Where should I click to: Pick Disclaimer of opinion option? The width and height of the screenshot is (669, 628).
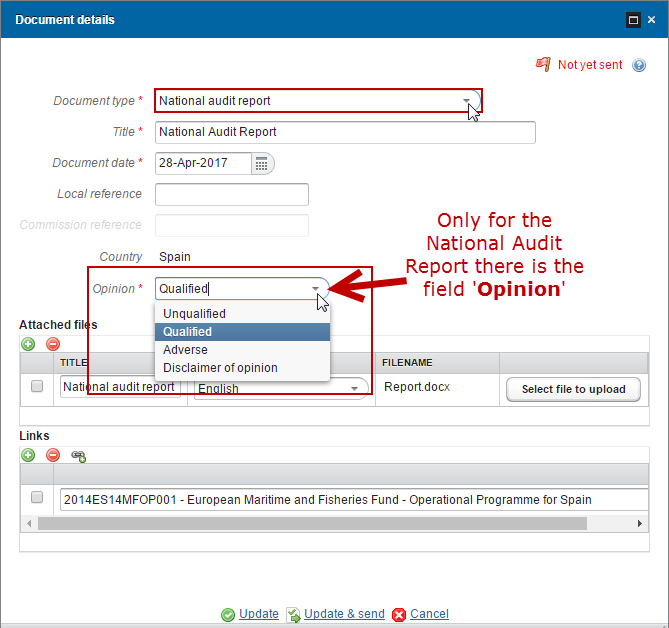220,368
